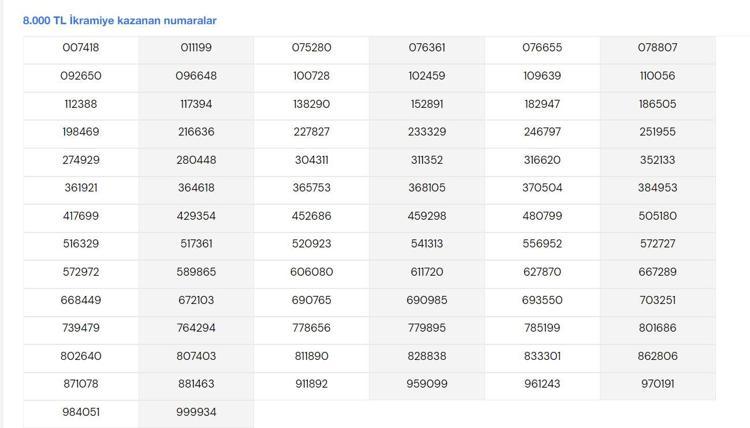Click number 078807 in the first row
This screenshot has width=750, height=428.
(658, 48)
